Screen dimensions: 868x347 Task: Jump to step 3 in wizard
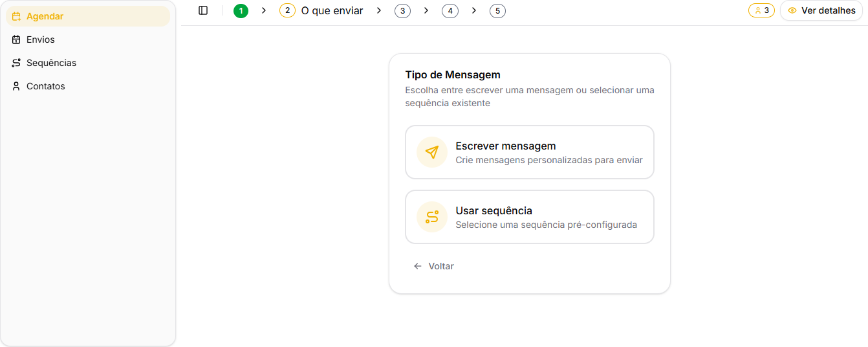tap(402, 10)
